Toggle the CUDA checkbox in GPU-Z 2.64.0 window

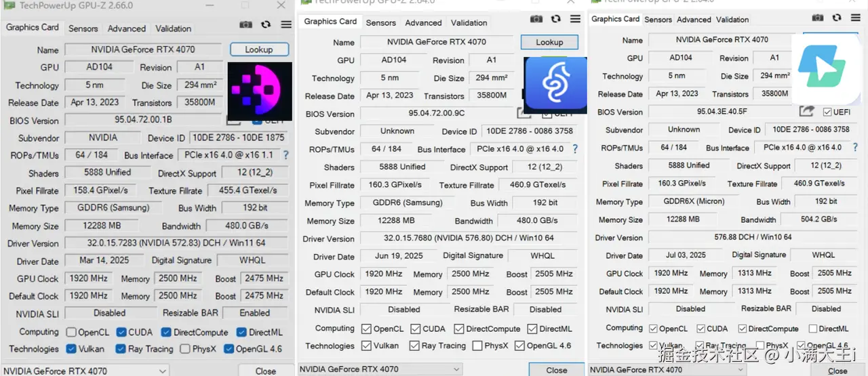(415, 329)
